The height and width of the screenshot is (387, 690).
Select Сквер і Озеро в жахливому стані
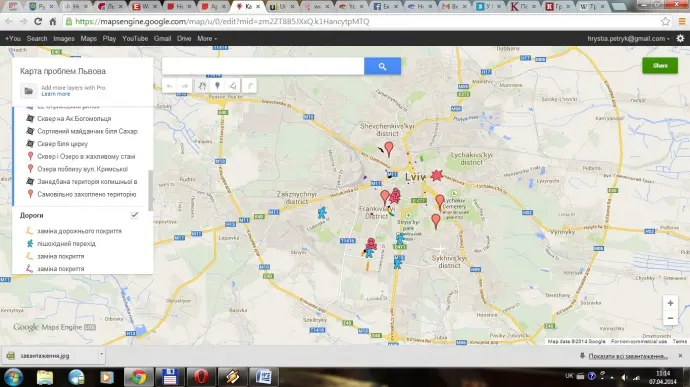point(86,156)
